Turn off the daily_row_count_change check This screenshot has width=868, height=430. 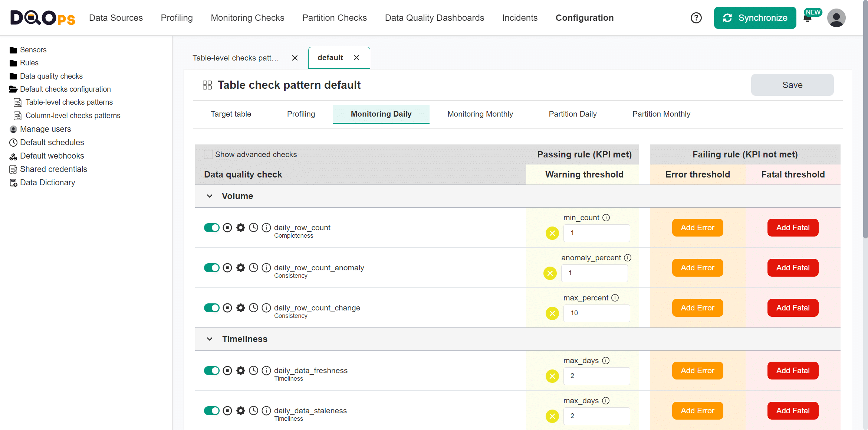coord(212,308)
